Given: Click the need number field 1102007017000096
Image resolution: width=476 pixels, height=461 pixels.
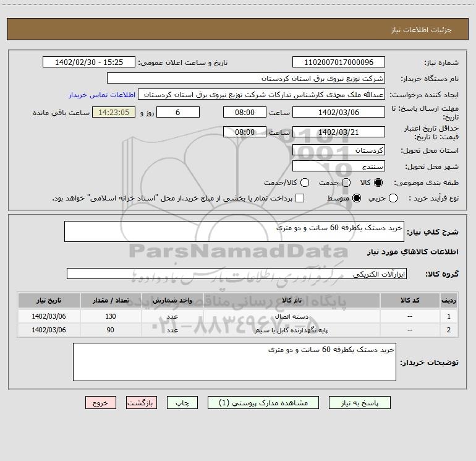Looking at the screenshot, I should pos(339,62).
